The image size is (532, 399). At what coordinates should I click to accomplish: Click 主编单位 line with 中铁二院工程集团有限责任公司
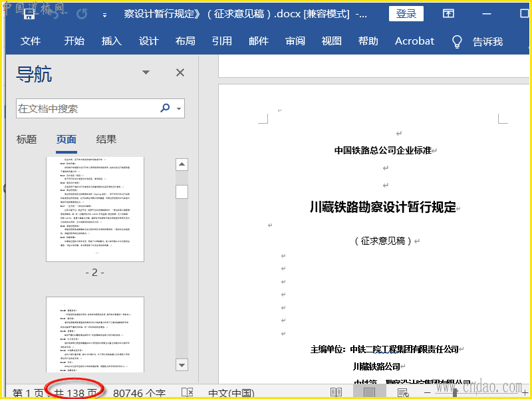click(x=384, y=349)
